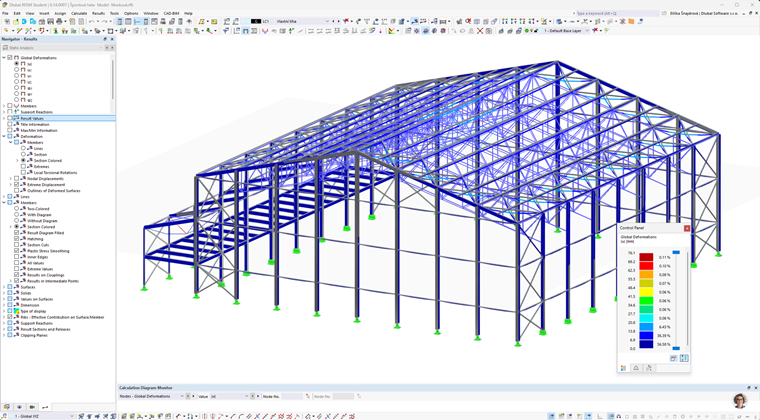This screenshot has width=760, height=420.
Task: Select the Two-Colored radio option
Action: 16,209
